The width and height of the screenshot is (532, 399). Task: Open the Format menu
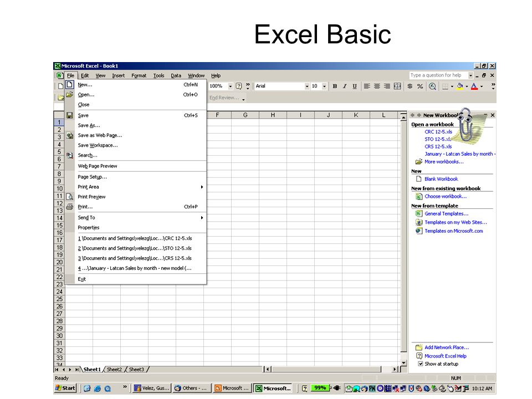pos(139,76)
